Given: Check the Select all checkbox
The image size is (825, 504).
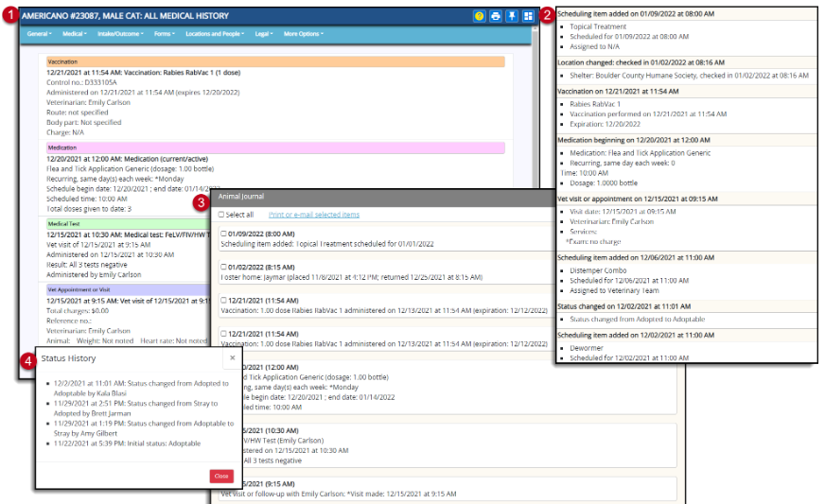Looking at the screenshot, I should 222,215.
